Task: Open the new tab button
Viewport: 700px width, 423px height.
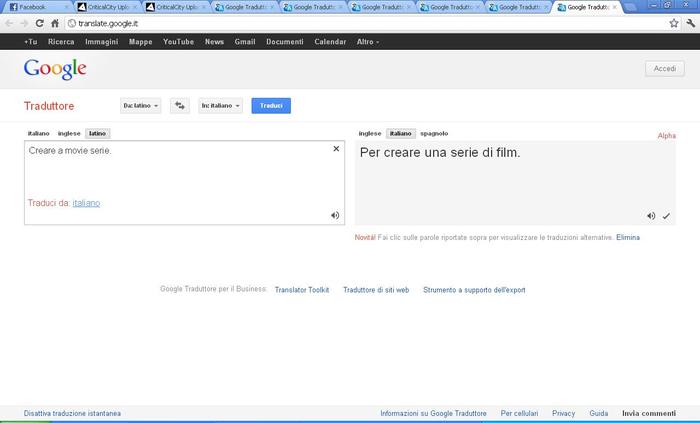Action: (630, 7)
